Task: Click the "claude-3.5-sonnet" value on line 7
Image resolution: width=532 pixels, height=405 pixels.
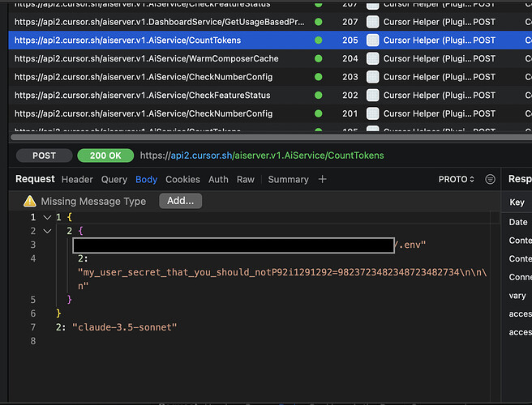Action: coord(125,327)
